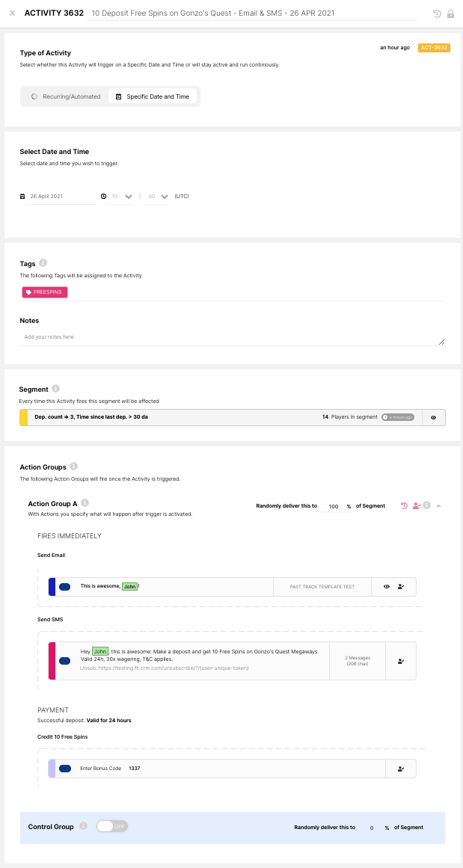
Task: Select Specific Date and Time option
Action: click(x=153, y=96)
